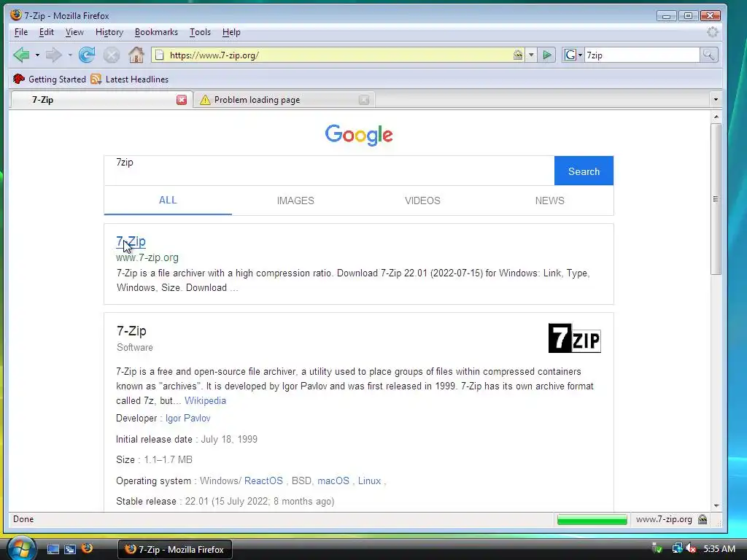Open the Edit menu
Image resolution: width=747 pixels, height=560 pixels.
pos(46,32)
